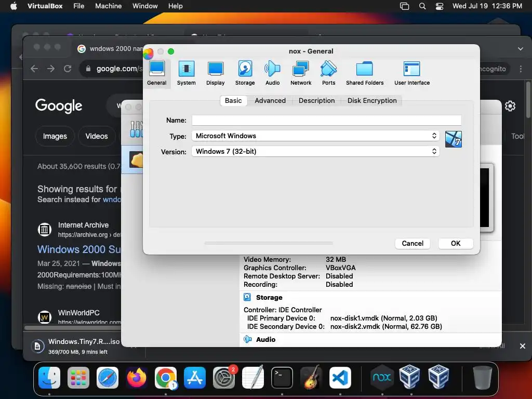Open TextEdit from the Dock
The height and width of the screenshot is (399, 532).
pos(253,378)
